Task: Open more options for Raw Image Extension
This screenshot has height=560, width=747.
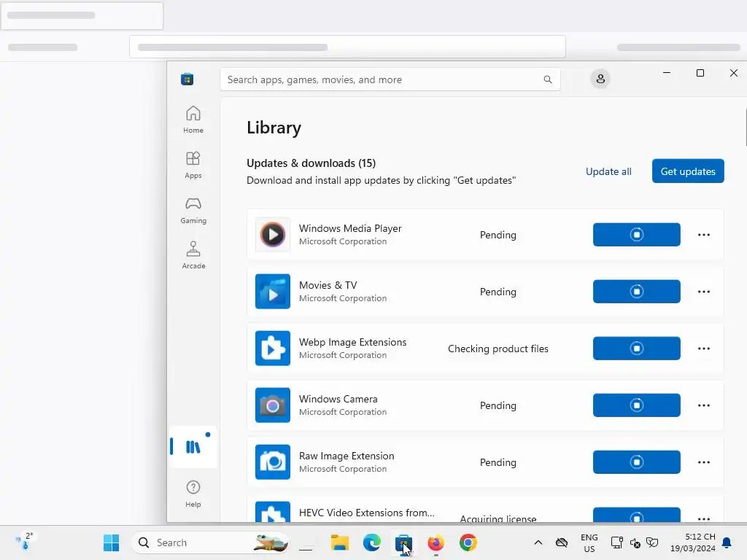Action: 704,462
